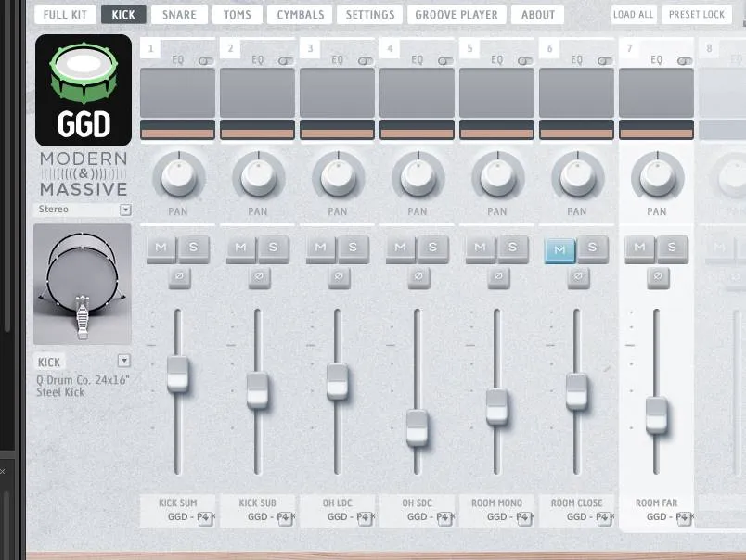Go to the TOMS tab
Viewport: 746px width, 560px height.
point(238,15)
